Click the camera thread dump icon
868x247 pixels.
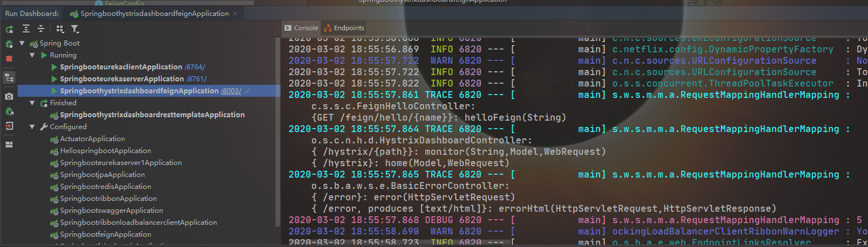9,97
